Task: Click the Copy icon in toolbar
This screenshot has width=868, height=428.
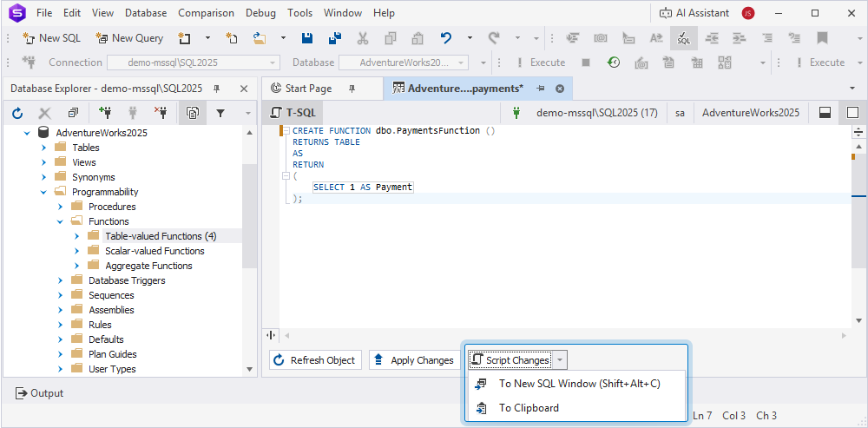Action: click(x=391, y=38)
